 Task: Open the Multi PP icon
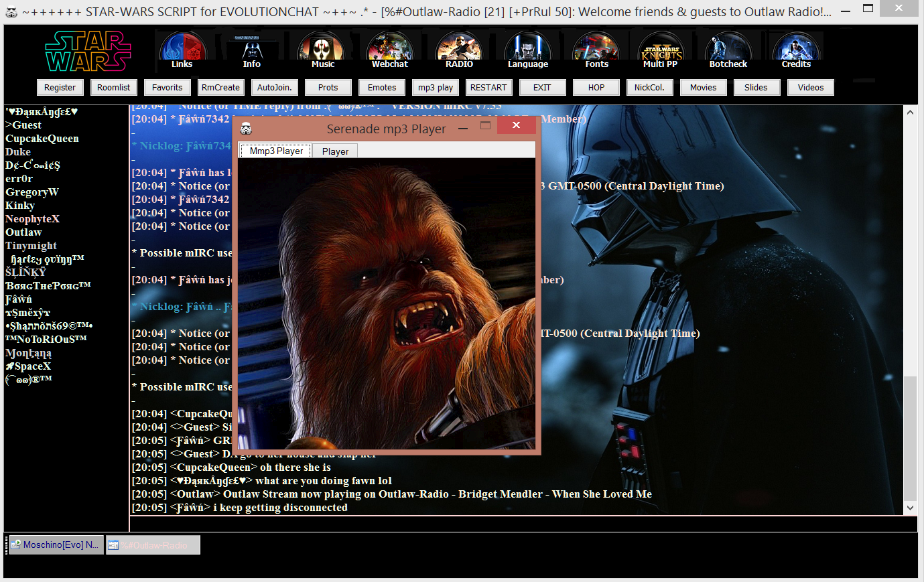tap(661, 50)
